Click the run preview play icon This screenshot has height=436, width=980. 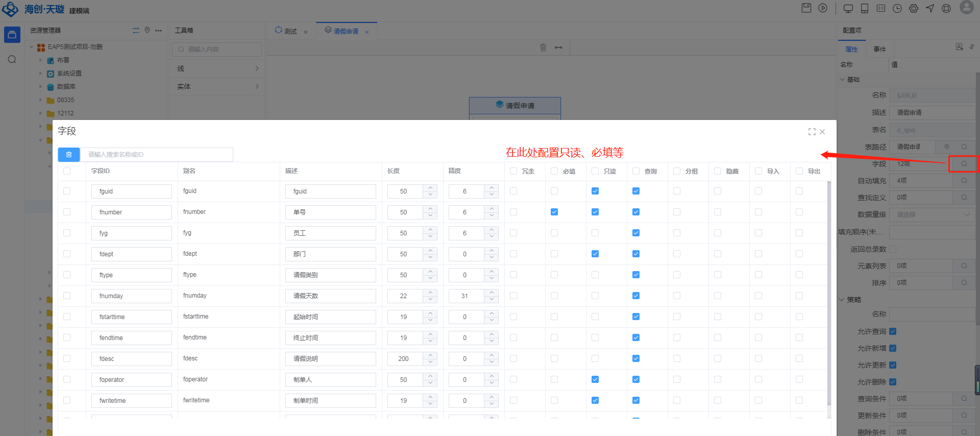pos(823,8)
